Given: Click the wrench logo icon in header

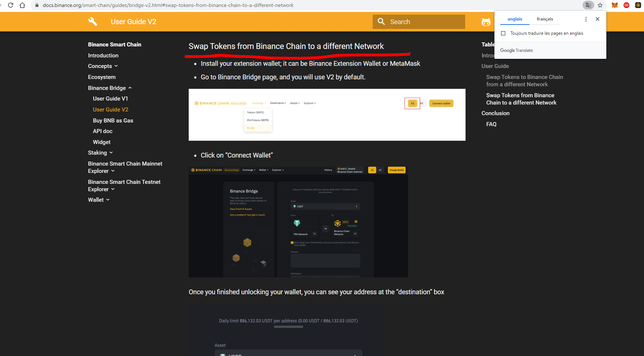Looking at the screenshot, I should pyautogui.click(x=93, y=22).
